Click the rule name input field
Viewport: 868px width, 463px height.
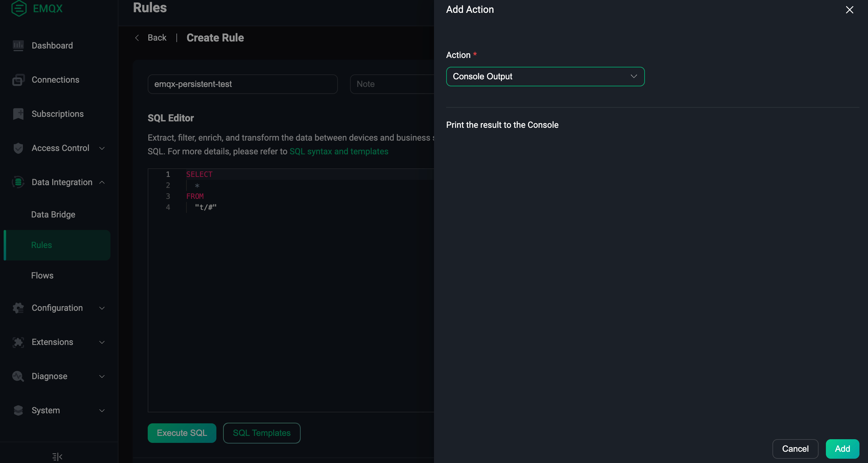point(242,84)
